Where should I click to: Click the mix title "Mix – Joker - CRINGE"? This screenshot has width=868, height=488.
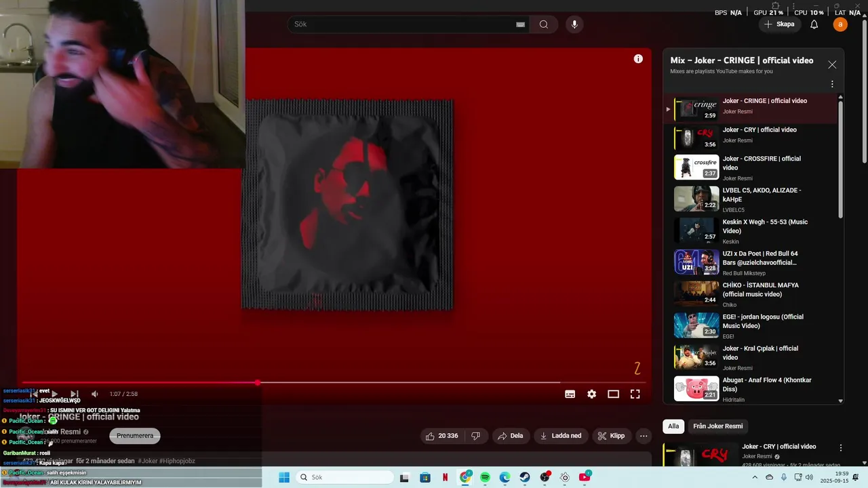coord(742,60)
